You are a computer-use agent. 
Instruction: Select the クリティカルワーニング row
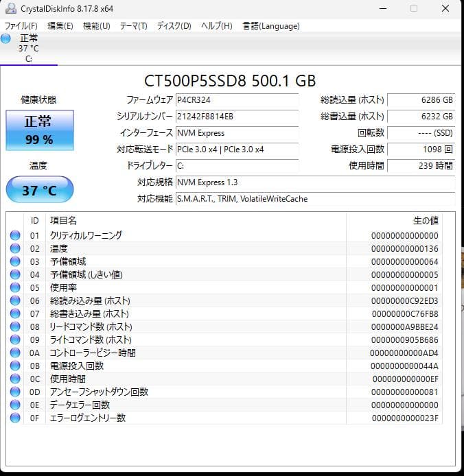(x=224, y=235)
